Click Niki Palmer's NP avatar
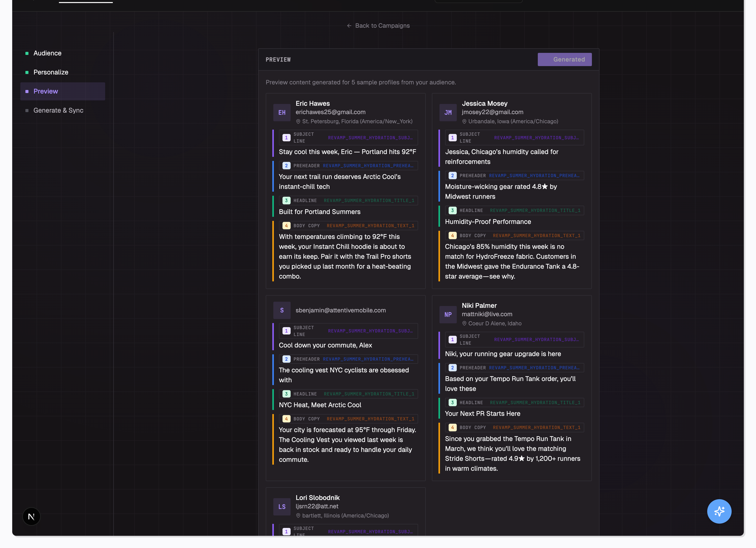 coord(448,314)
